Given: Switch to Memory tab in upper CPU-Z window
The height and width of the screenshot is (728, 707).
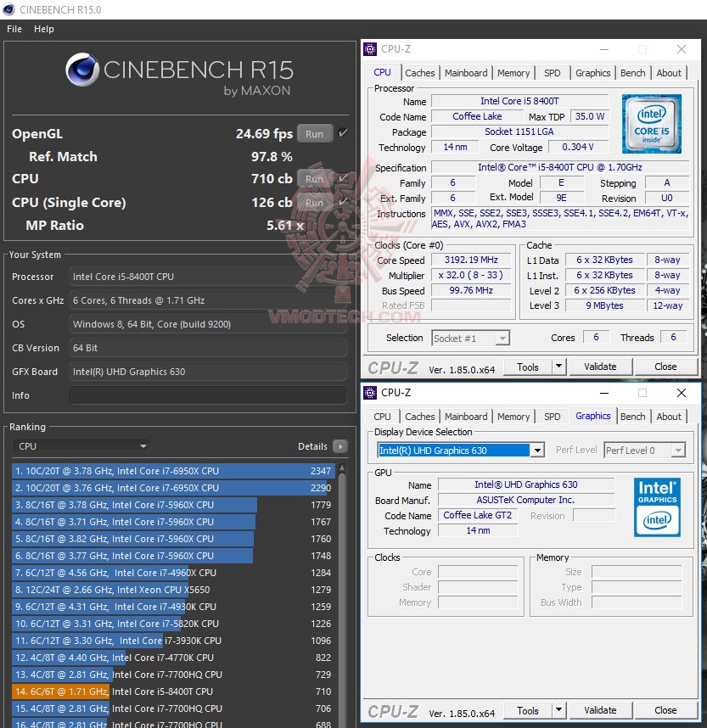Looking at the screenshot, I should click(513, 73).
